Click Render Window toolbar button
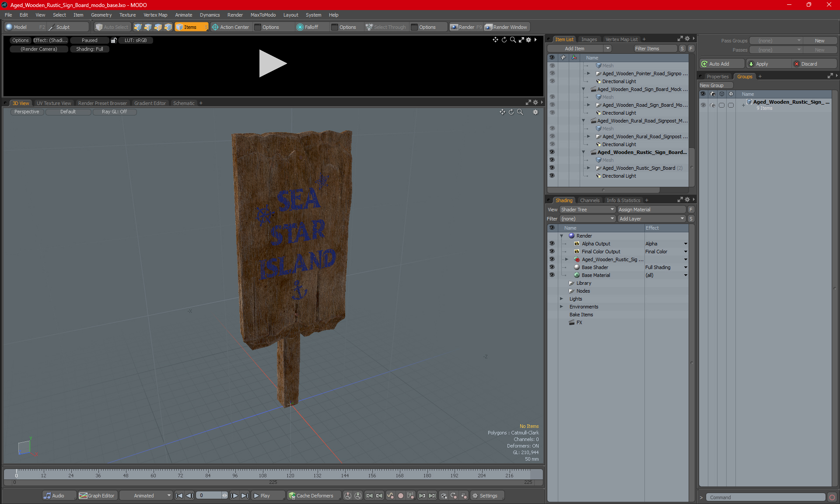 [507, 27]
